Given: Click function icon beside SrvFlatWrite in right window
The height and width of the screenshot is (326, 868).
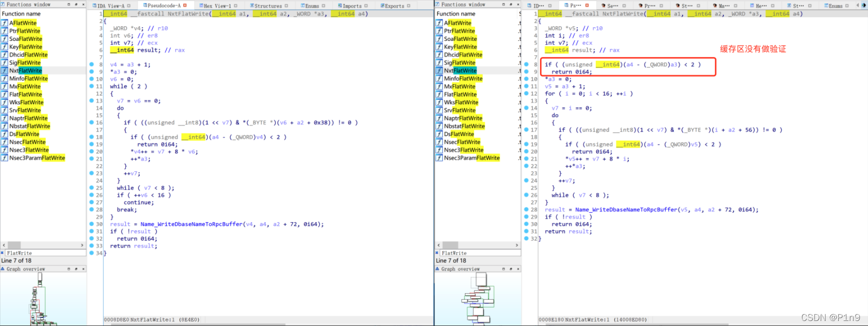Looking at the screenshot, I should pos(439,110).
